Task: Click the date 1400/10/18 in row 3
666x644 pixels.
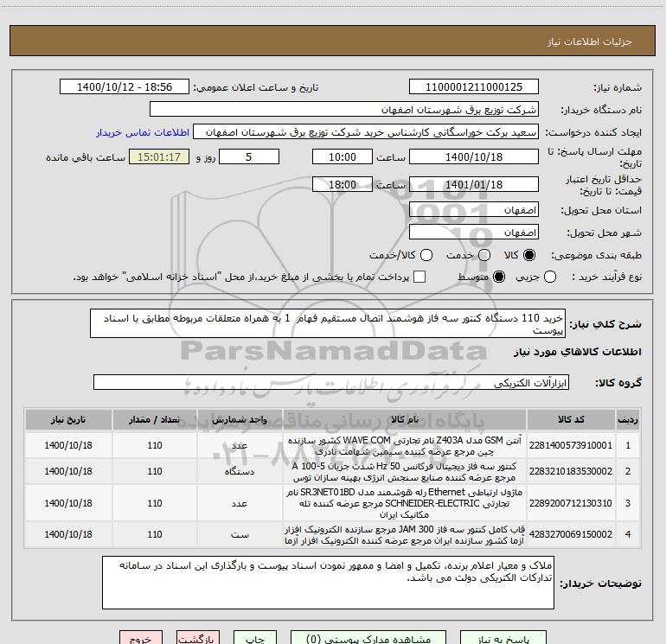Action: click(68, 503)
